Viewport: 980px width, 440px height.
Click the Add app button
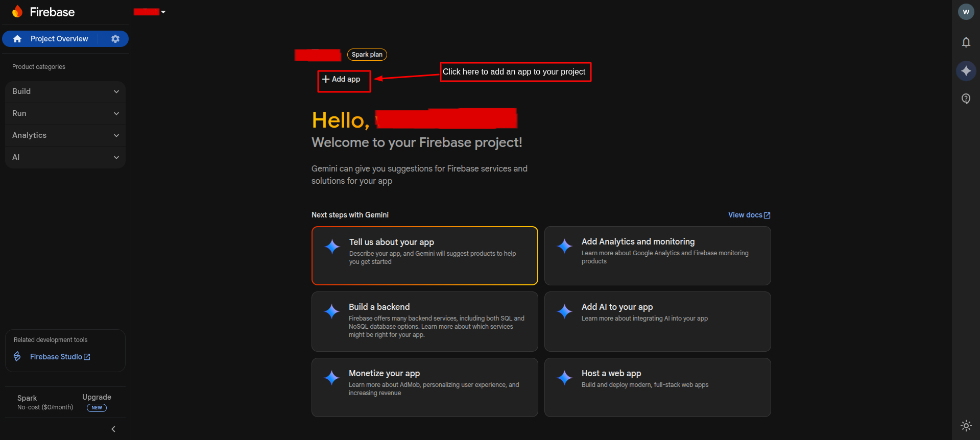[x=342, y=79]
